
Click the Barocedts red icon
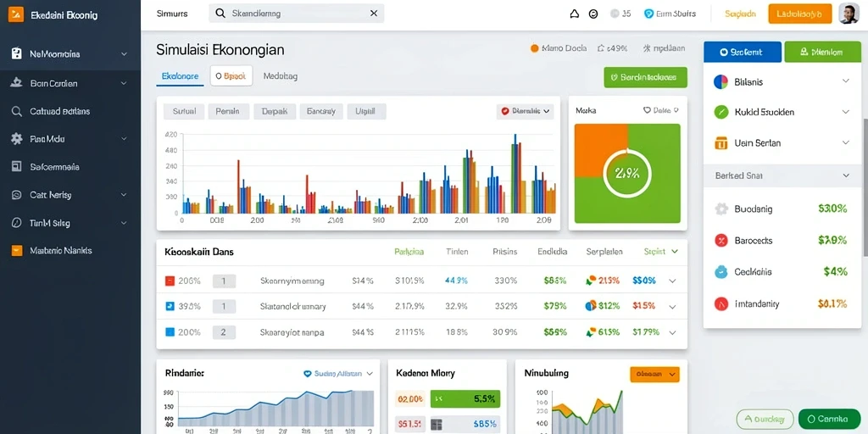[x=721, y=240]
